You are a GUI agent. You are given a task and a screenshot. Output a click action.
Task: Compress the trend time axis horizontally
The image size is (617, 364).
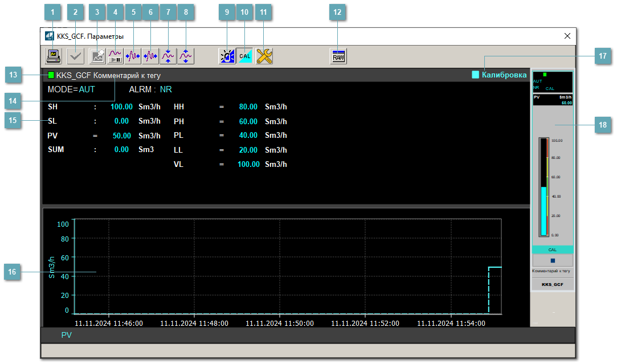pos(133,56)
